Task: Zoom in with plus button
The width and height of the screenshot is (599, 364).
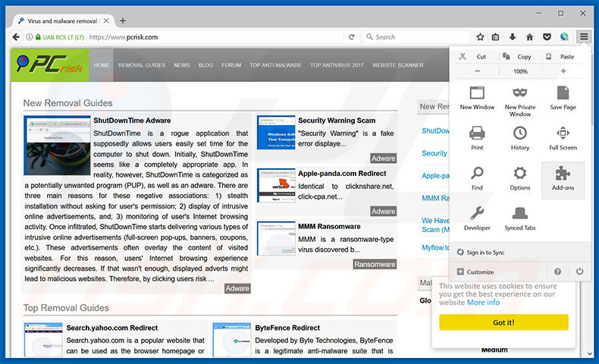Action: (x=563, y=71)
